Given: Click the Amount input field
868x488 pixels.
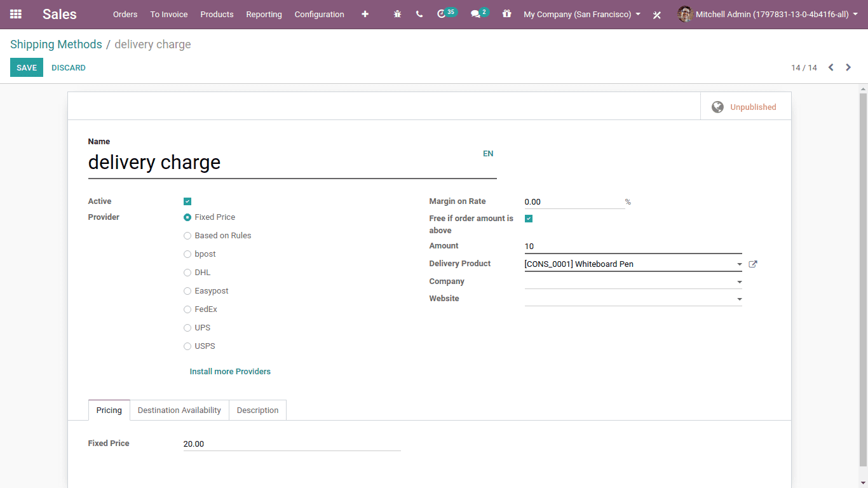Looking at the screenshot, I should click(633, 247).
